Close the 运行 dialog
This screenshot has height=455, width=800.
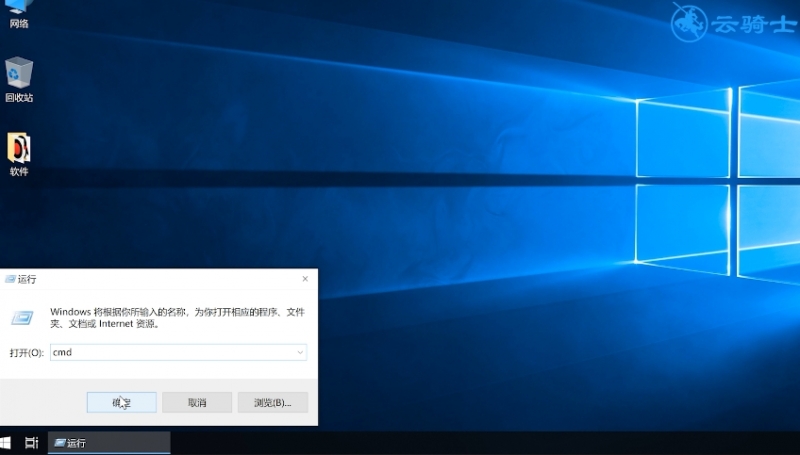point(305,279)
